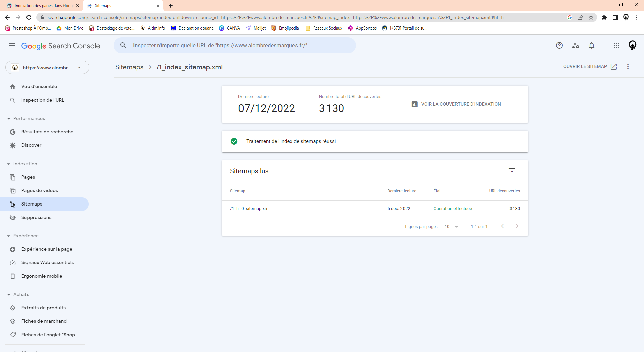
Task: Go back in browser history
Action: point(7,17)
